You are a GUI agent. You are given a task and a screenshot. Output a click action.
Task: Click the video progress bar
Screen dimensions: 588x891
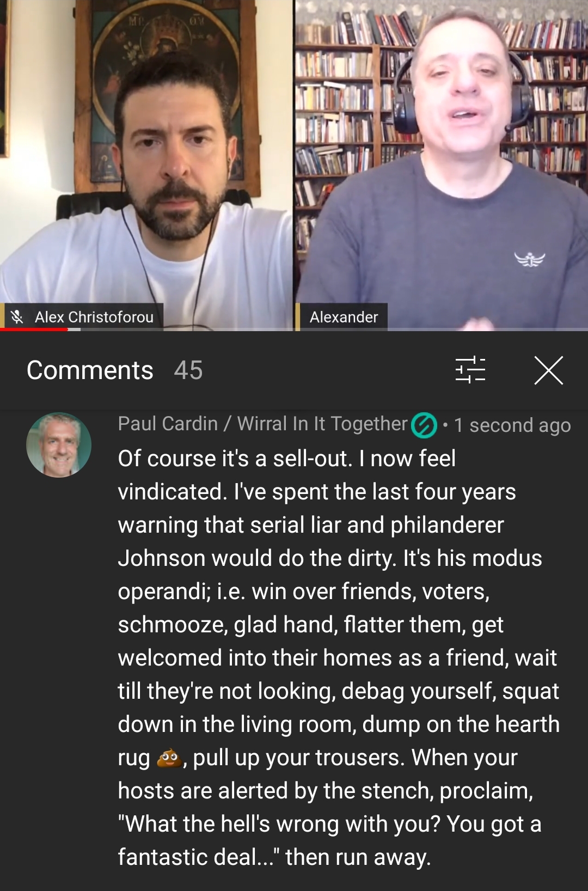click(294, 329)
